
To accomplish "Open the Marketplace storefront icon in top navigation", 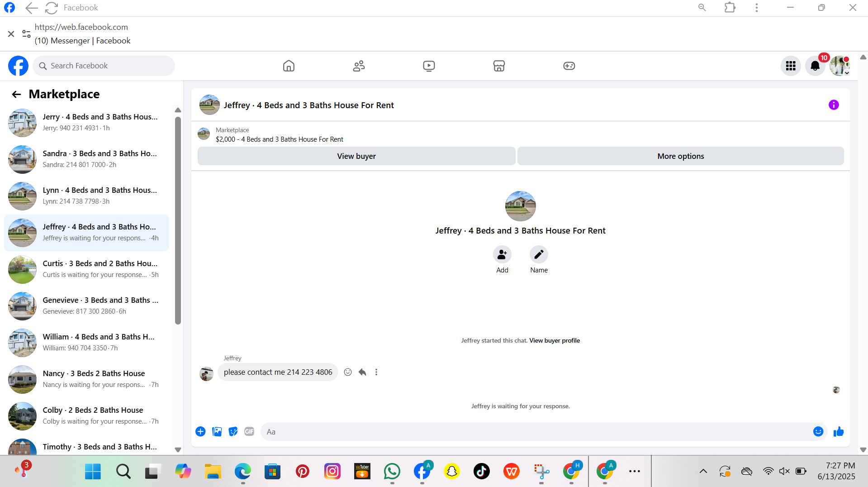I will click(499, 66).
